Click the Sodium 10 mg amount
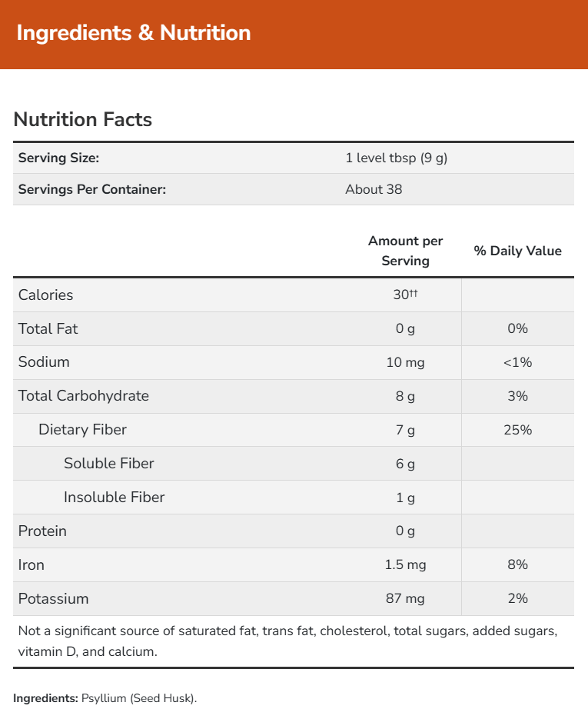 tap(405, 362)
